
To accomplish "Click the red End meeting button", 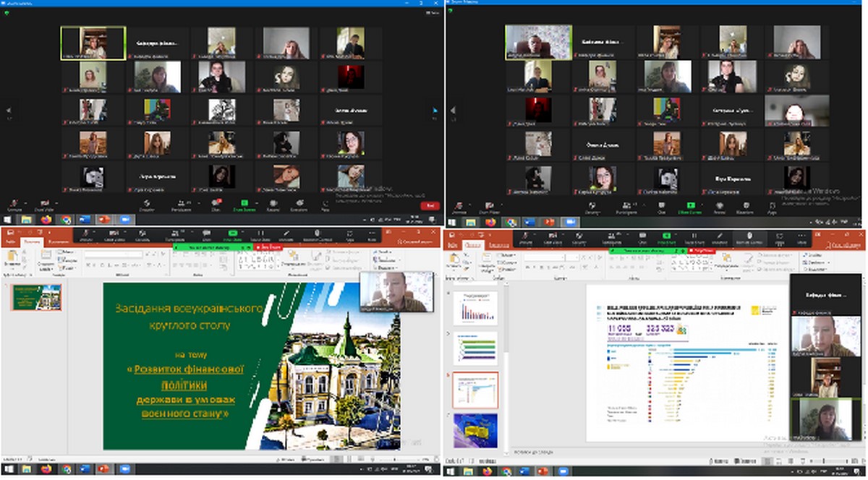I will (x=430, y=205).
